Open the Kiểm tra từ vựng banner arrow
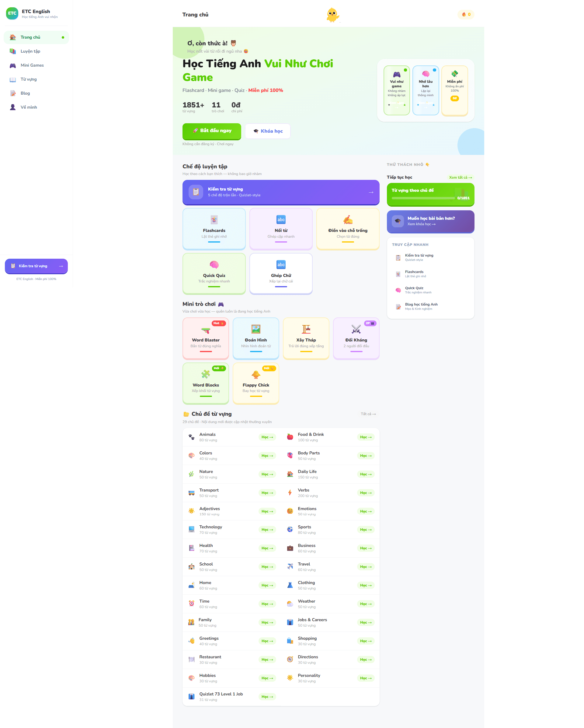This screenshot has width=584, height=728. [371, 192]
